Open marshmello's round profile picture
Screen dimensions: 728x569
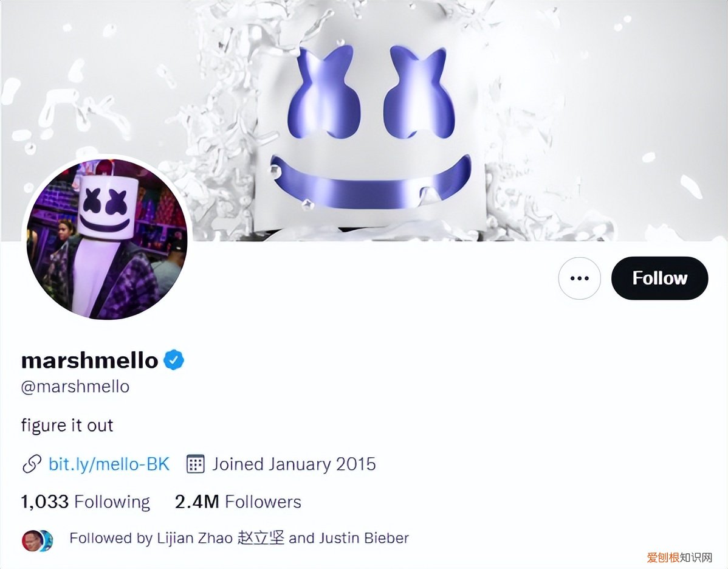(107, 240)
